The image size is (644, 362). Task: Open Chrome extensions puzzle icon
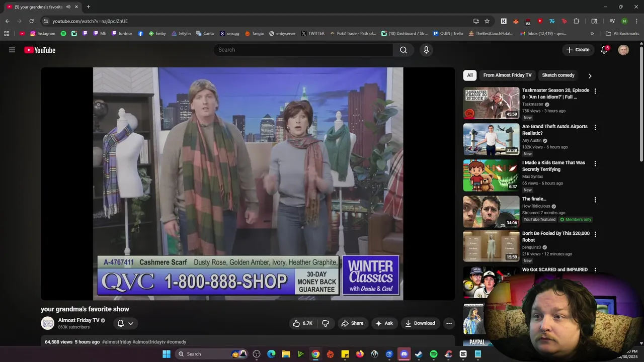tap(577, 21)
